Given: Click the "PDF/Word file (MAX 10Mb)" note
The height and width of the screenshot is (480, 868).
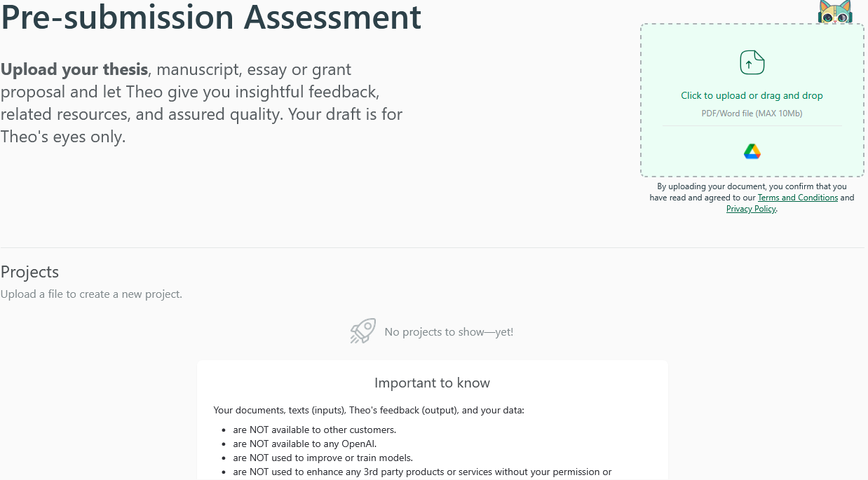Looking at the screenshot, I should tap(752, 114).
